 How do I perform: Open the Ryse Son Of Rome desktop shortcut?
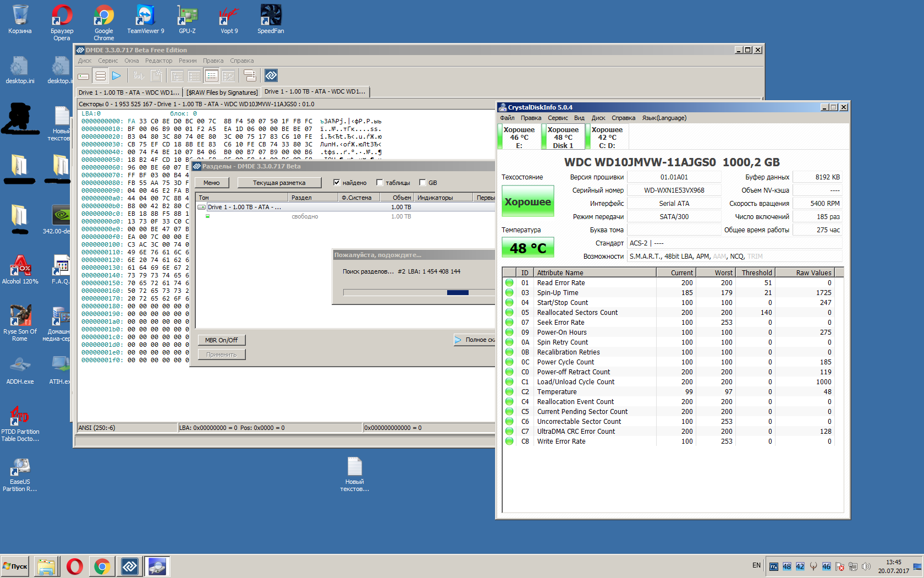pyautogui.click(x=20, y=323)
